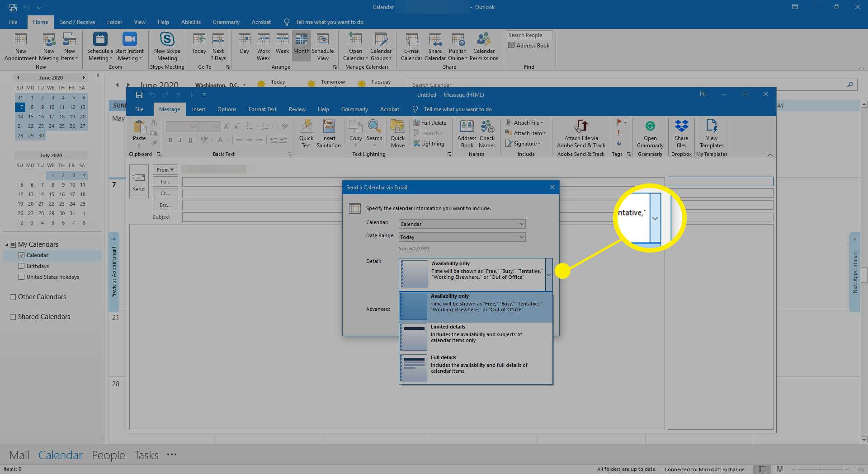Close the Send a Calendar via Email dialog
The image size is (868, 474).
552,187
